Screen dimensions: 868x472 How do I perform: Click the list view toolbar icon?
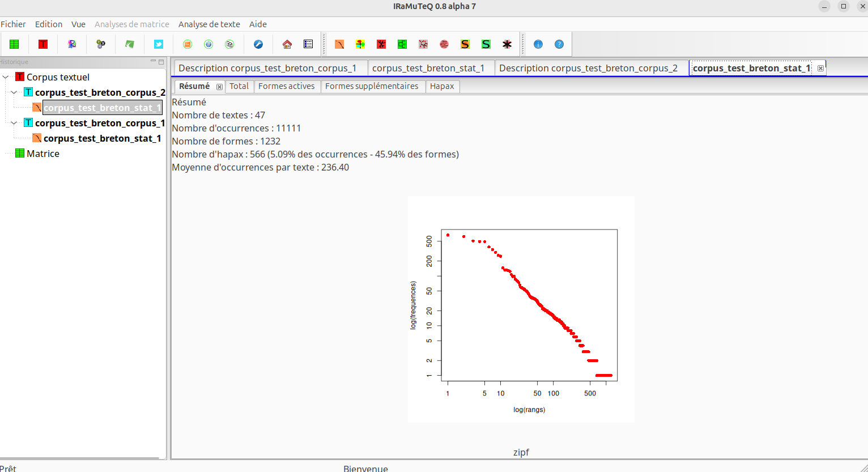(x=308, y=44)
